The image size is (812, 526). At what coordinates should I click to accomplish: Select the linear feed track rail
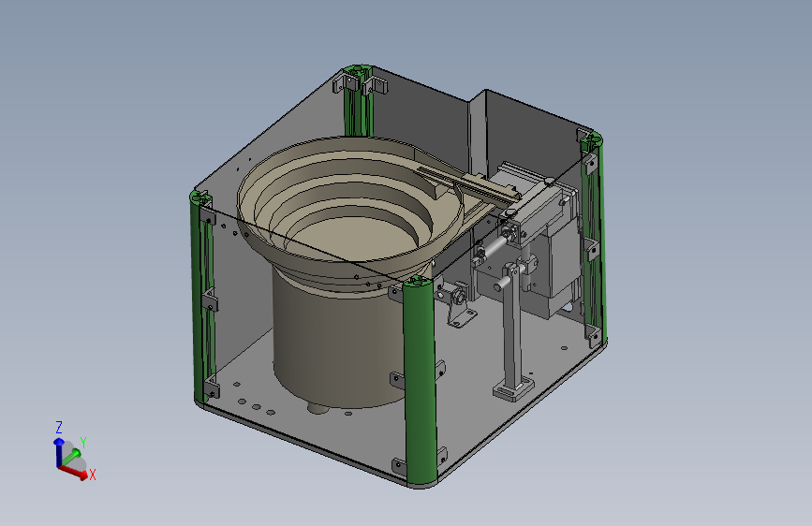(x=468, y=183)
